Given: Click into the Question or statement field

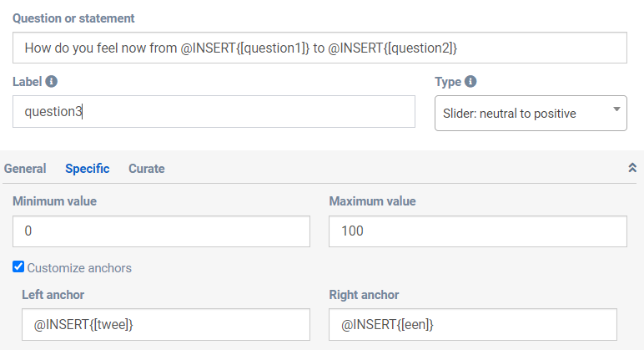Looking at the screenshot, I should click(319, 48).
